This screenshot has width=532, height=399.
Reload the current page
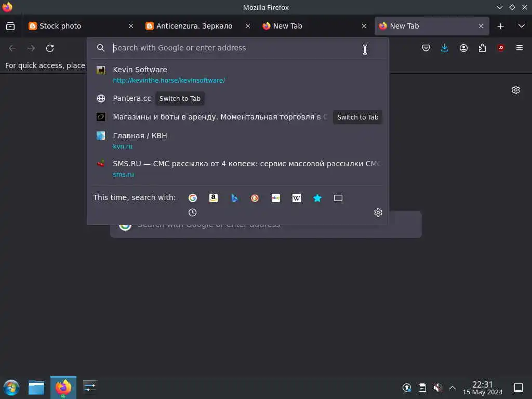[x=50, y=48]
